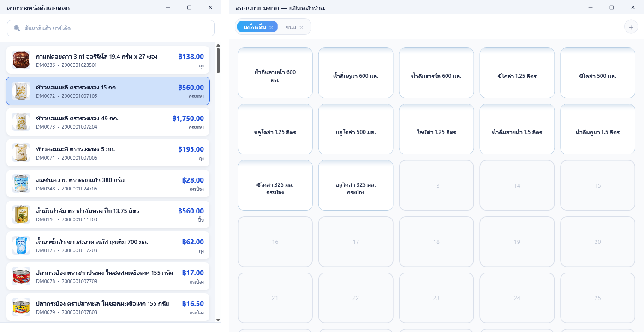
Task: Pick empty button slot 23
Action: [436, 298]
